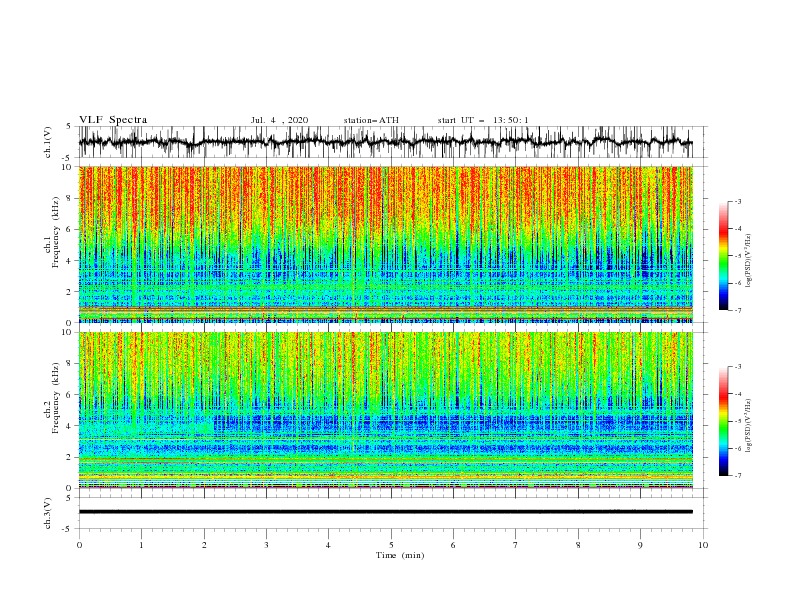This screenshot has width=792, height=612.
Task: Click the ch.2 spectrogram panel
Action: click(x=386, y=410)
